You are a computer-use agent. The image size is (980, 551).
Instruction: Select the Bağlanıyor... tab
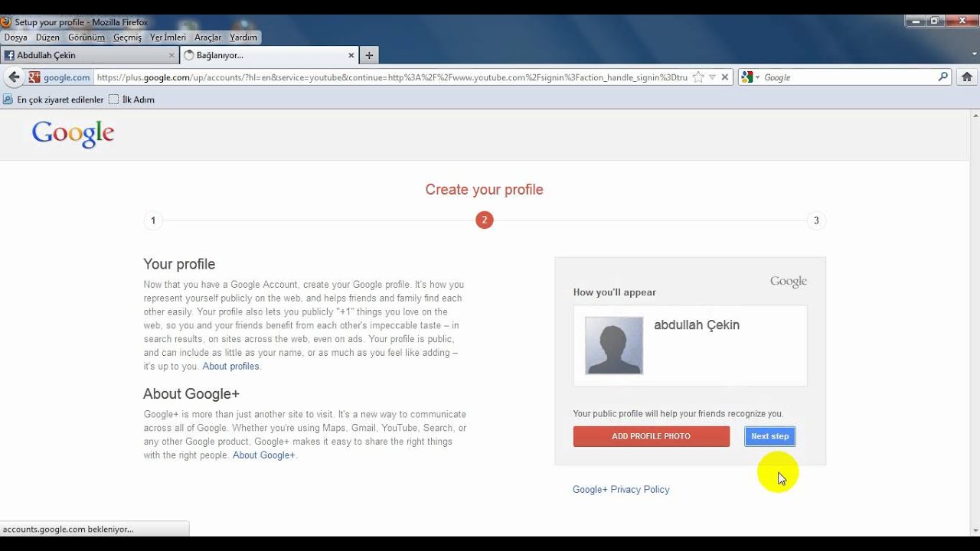(269, 55)
